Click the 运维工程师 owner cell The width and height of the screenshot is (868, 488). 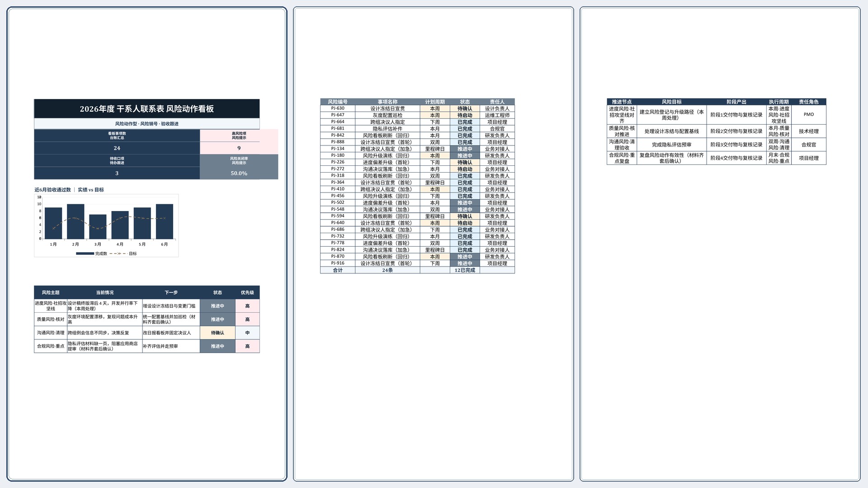[x=497, y=115]
